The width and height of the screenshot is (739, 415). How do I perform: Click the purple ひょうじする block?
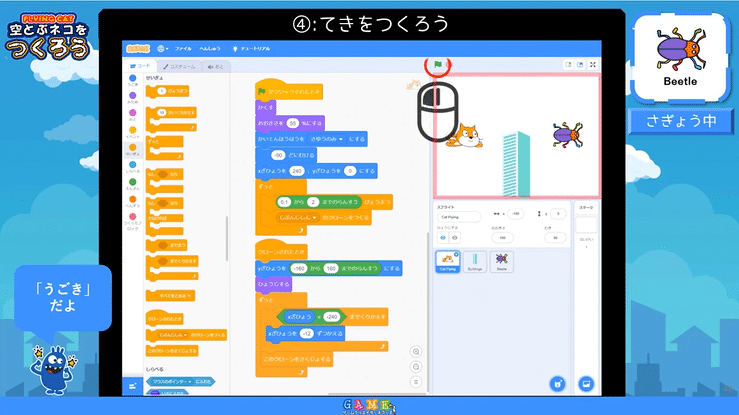274,284
